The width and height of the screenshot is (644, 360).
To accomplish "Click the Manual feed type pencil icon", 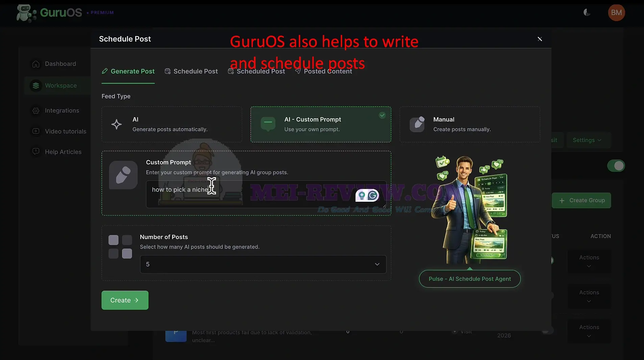I will [417, 124].
